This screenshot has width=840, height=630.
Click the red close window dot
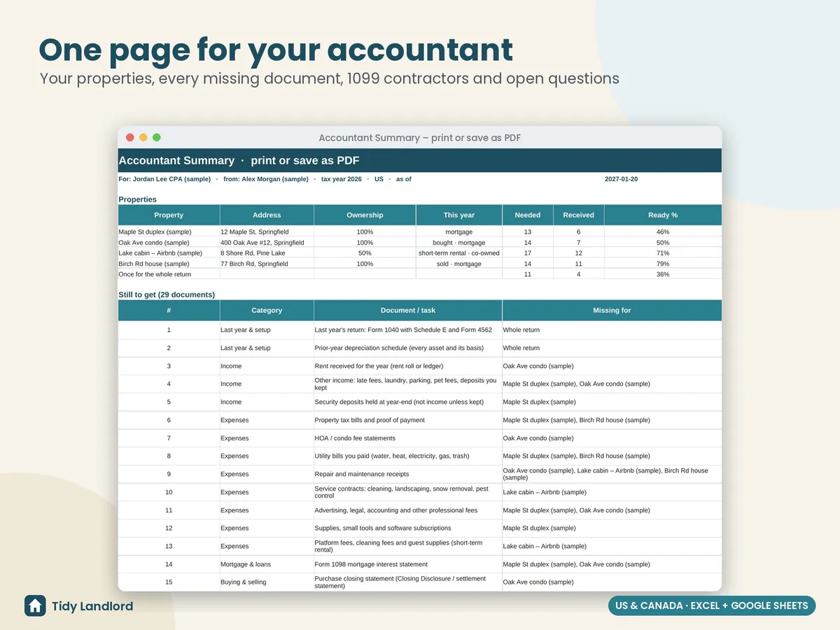130,137
